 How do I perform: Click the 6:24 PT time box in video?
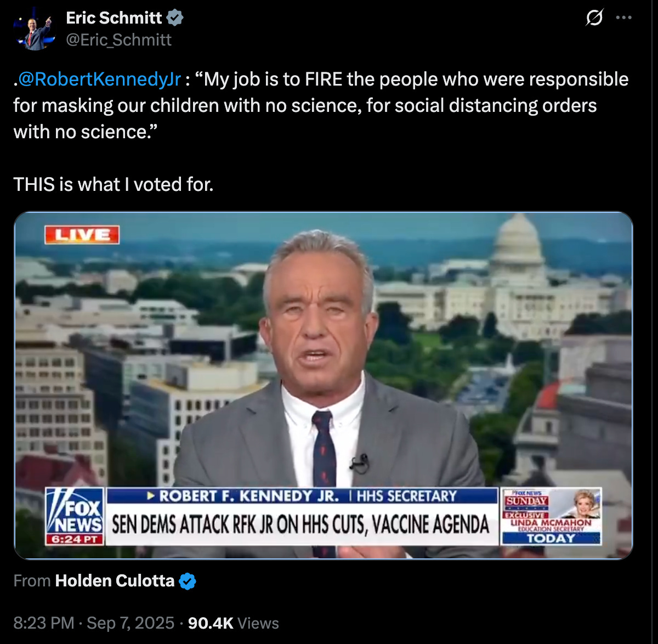(75, 539)
